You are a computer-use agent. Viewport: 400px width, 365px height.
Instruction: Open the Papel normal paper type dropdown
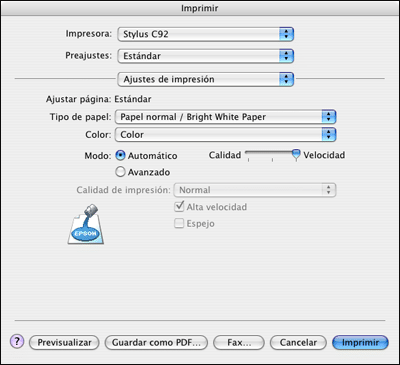226,117
